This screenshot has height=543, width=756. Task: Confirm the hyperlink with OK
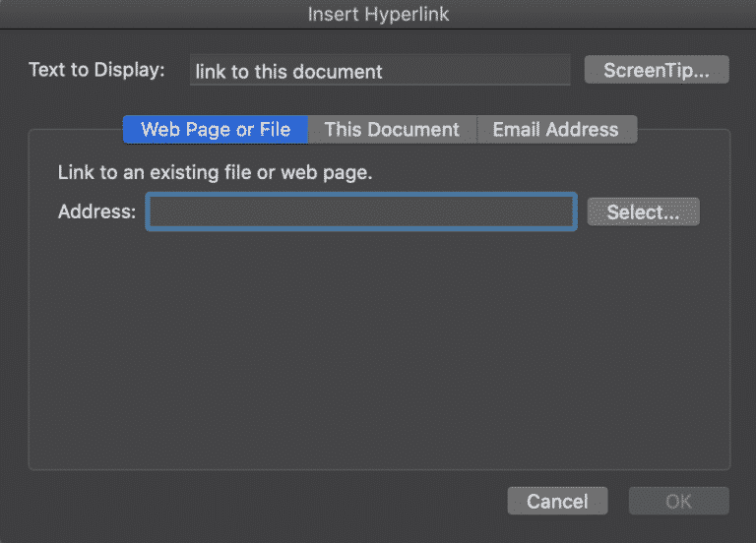click(678, 501)
